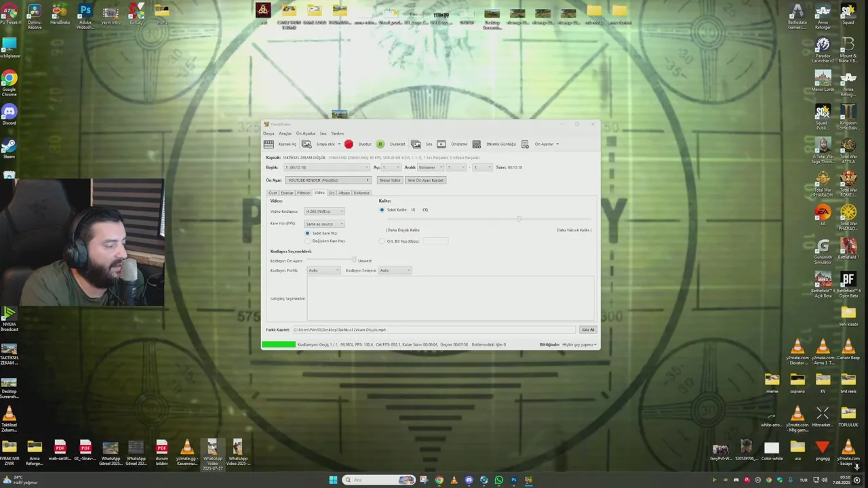This screenshot has width=868, height=488.
Task: Click the Ort. Bit Hızı value field
Action: coord(435,241)
